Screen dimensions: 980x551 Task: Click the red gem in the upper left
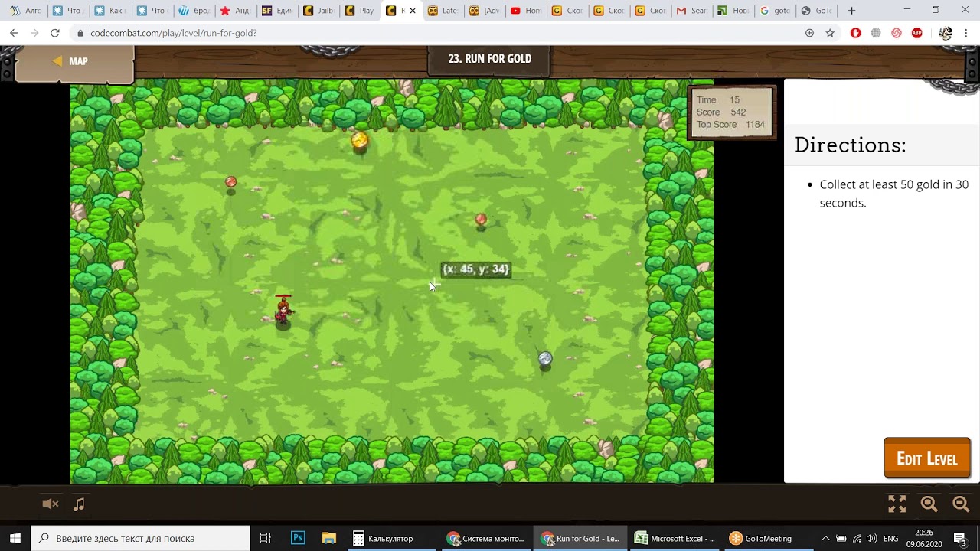[230, 182]
